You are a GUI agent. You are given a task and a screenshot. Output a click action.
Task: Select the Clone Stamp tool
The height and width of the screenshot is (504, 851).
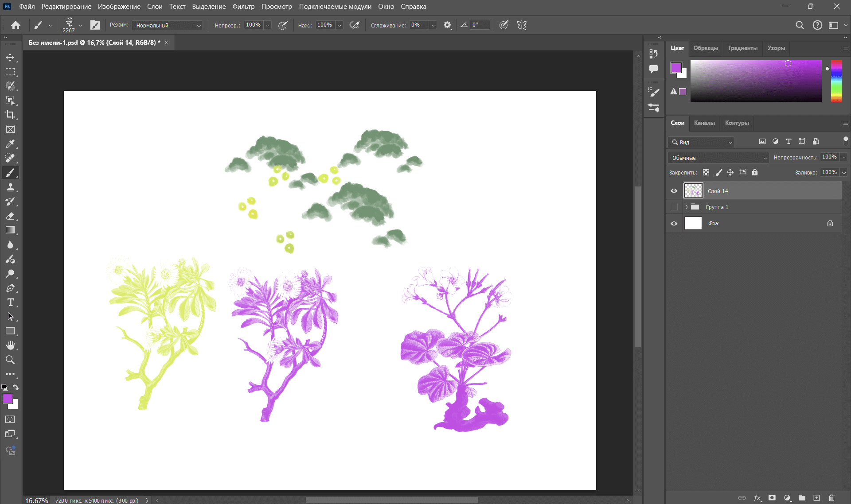(10, 187)
